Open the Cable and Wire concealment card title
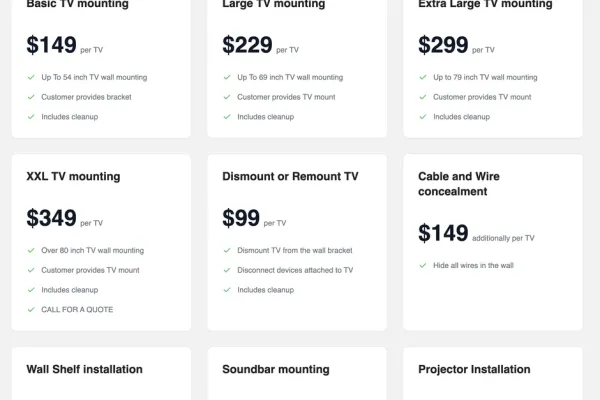The image size is (600, 400). [459, 184]
